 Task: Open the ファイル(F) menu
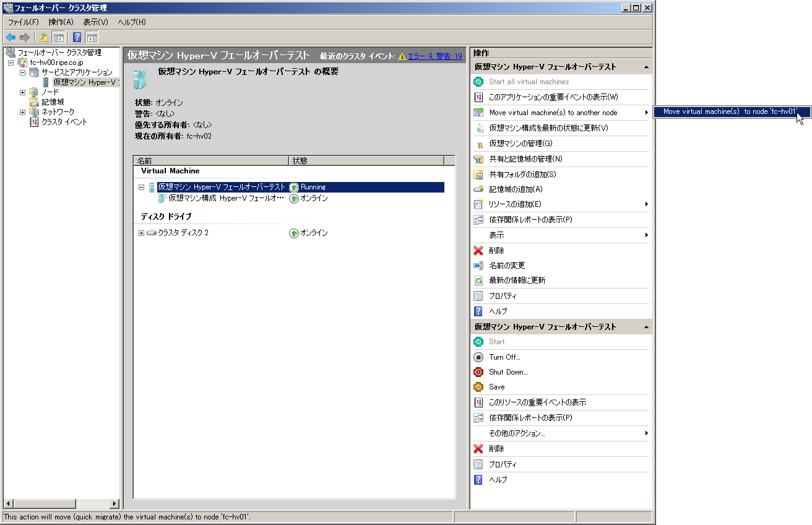[23, 22]
